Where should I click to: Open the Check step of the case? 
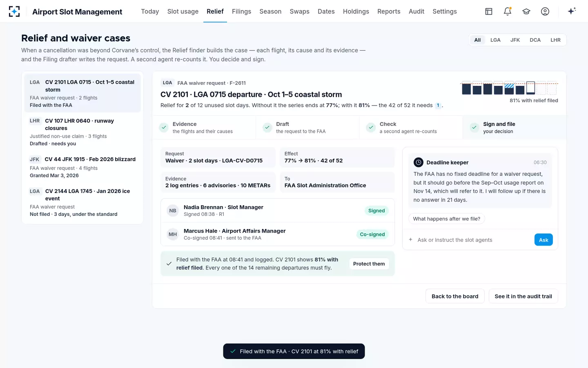[x=411, y=128]
